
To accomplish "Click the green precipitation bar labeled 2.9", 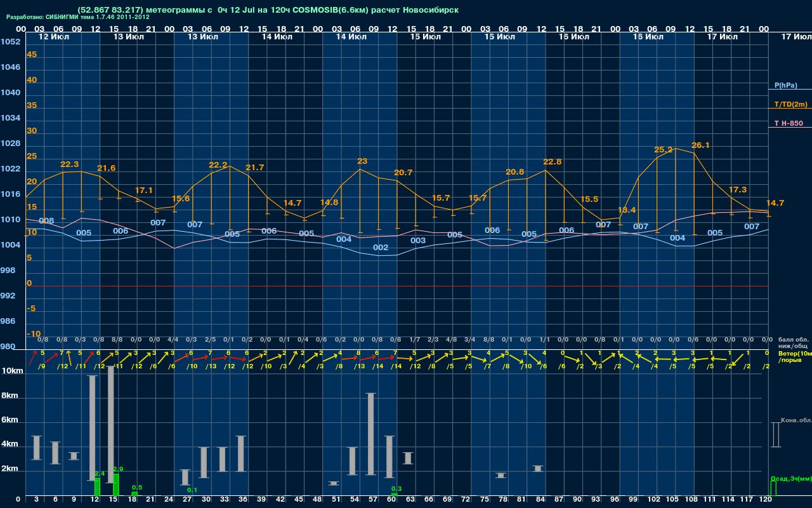I will [116, 485].
